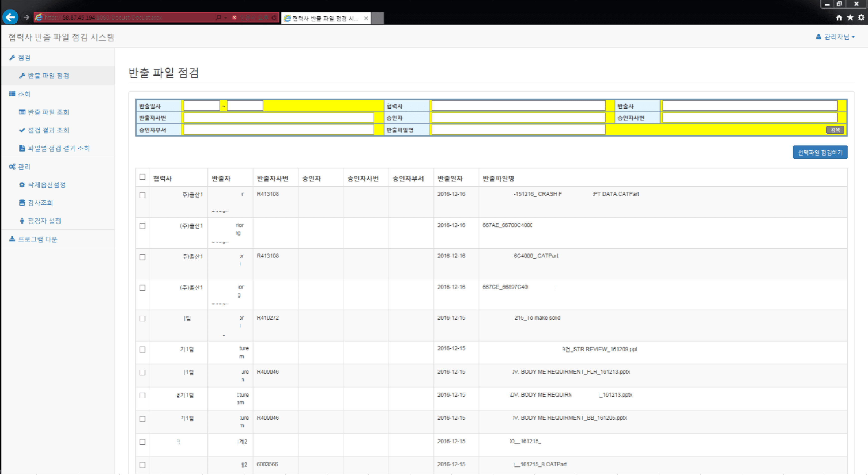Click the 협력사 반출 파일 점검 시스템 title link
868x475 pixels.
point(61,37)
